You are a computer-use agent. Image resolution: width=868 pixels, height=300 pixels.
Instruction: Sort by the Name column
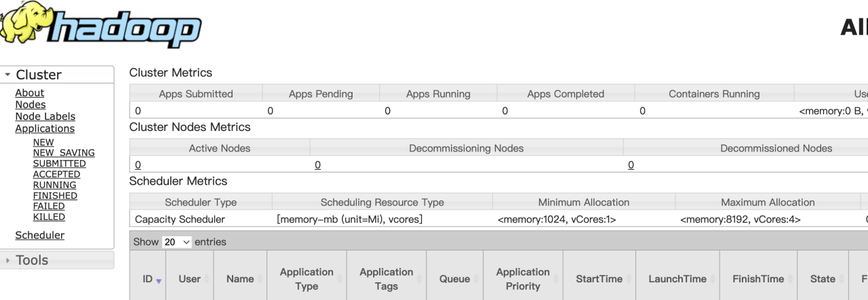coord(240,279)
